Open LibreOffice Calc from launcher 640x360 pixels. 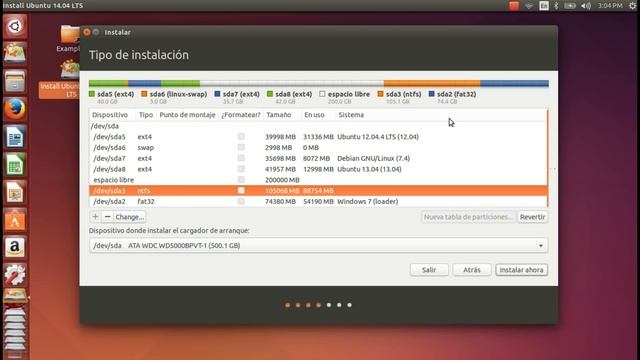pyautogui.click(x=15, y=164)
